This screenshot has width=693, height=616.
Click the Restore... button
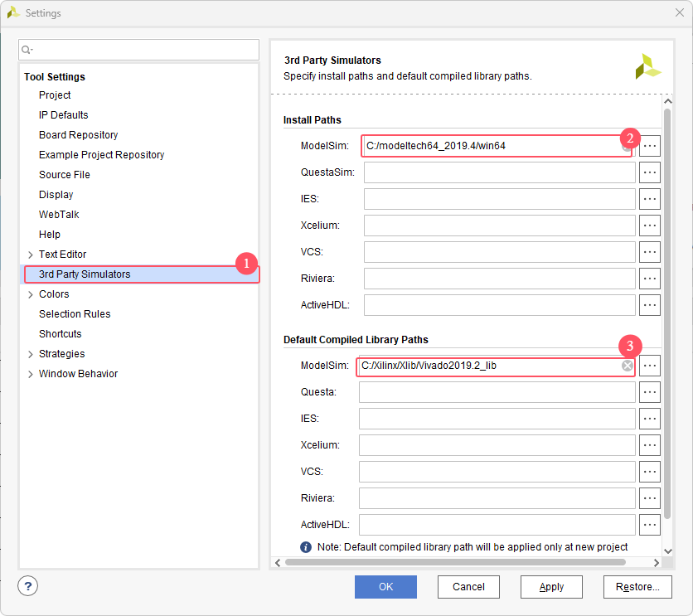tap(637, 587)
